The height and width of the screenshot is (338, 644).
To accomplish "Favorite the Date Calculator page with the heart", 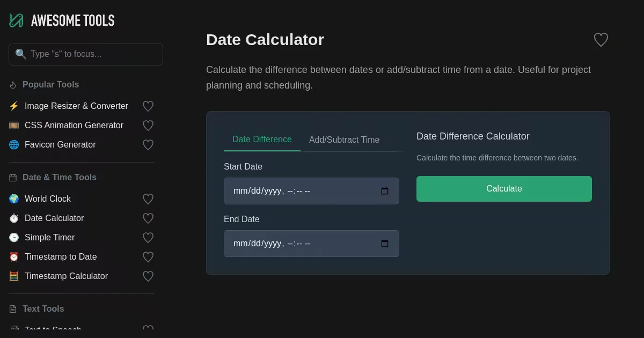I will (601, 40).
